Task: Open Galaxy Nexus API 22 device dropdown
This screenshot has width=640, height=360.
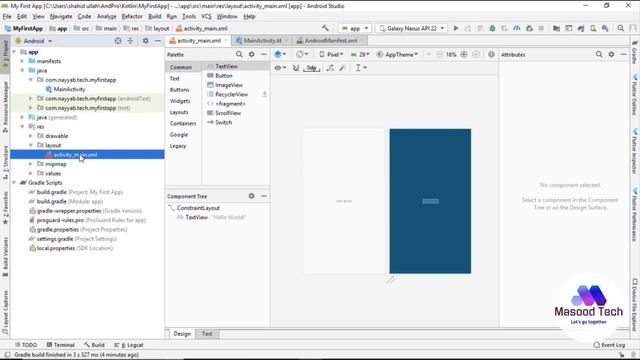Action: click(x=411, y=28)
